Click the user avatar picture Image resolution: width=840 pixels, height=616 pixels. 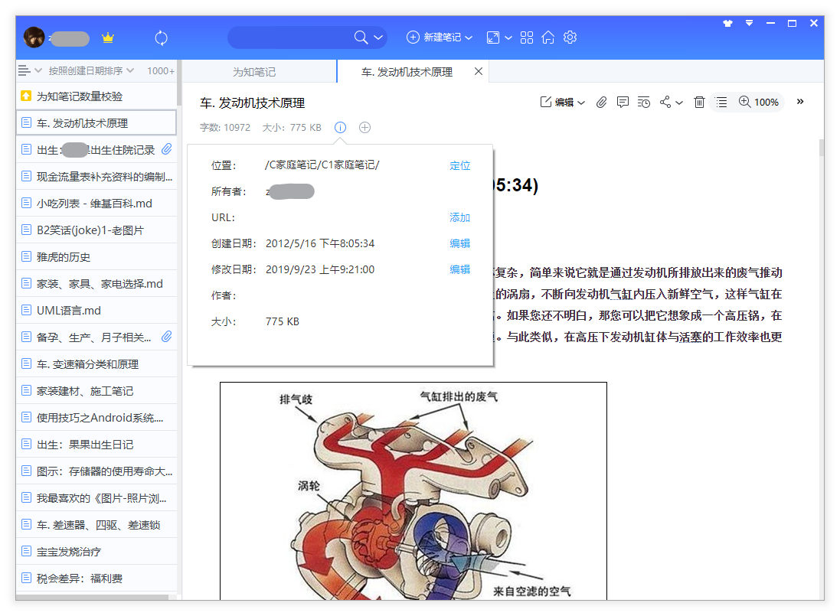[34, 37]
